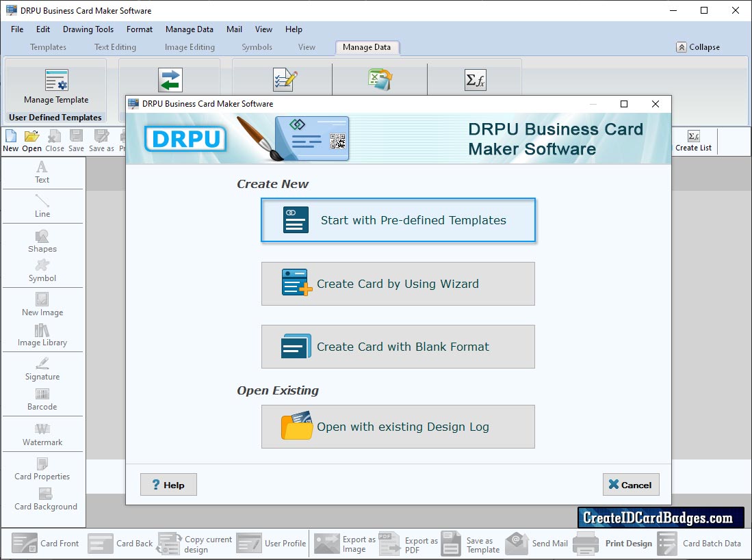Click Save as Template in bottom bar
Image resolution: width=752 pixels, height=560 pixels.
pos(471,544)
